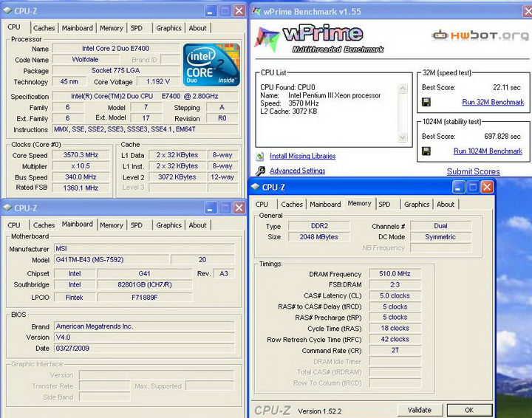The image size is (532, 418).
Task: Click the LPCIO chip value F71889F
Action: click(145, 298)
